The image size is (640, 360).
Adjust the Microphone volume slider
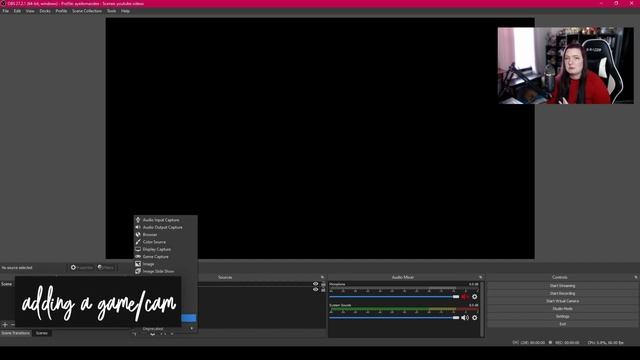394,297
